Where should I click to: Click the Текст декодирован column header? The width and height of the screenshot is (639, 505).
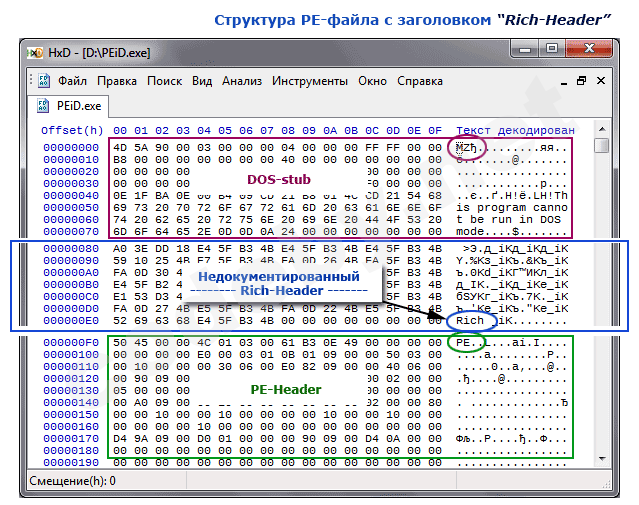pyautogui.click(x=515, y=130)
